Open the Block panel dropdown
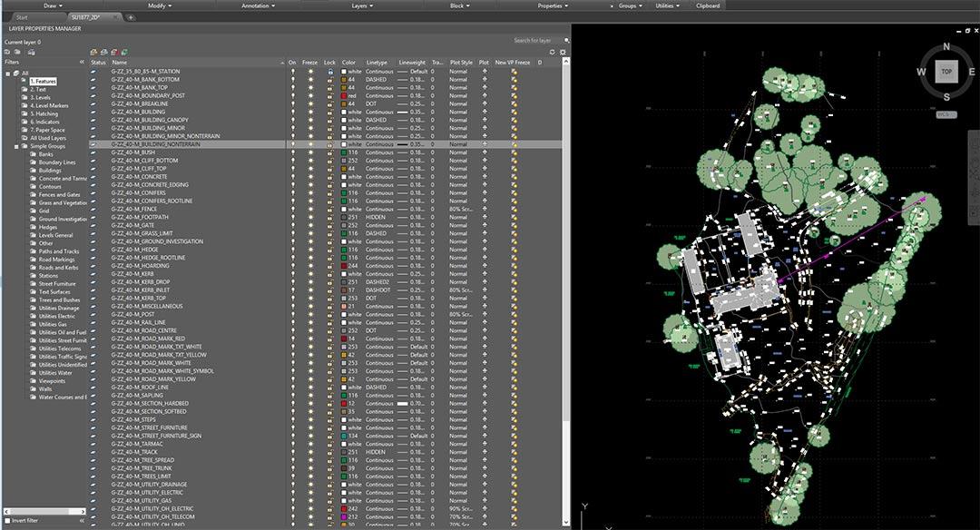Screen dimensions: 980x530 click(460, 5)
